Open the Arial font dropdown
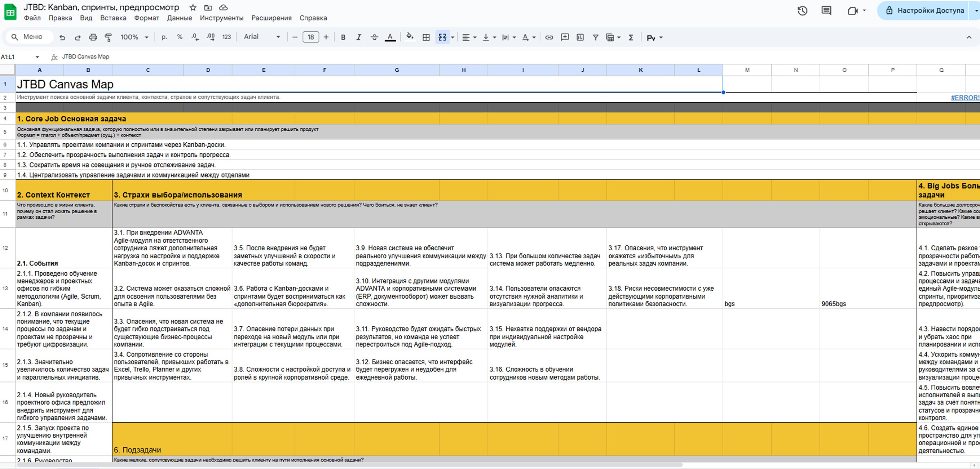980x469 pixels. tap(262, 37)
